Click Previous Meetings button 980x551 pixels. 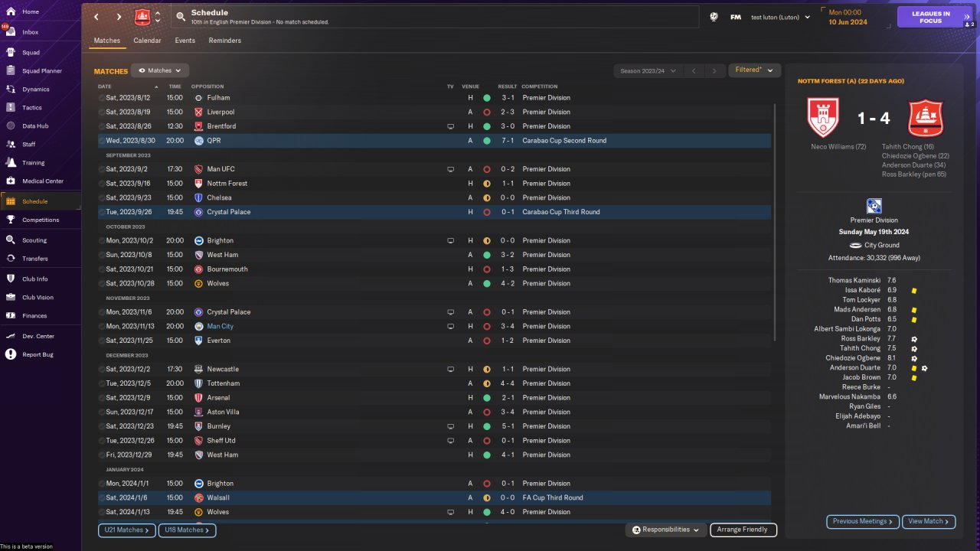[863, 521]
